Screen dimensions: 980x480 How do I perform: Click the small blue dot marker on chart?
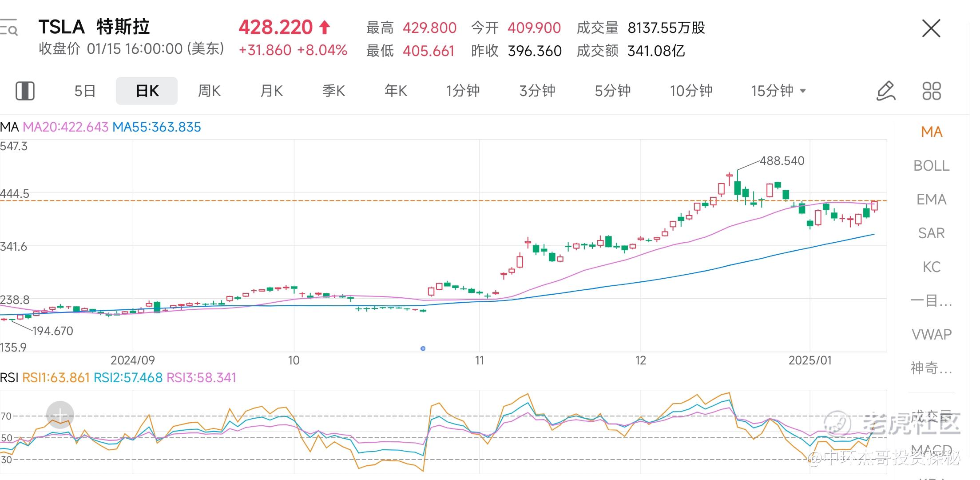[x=423, y=348]
